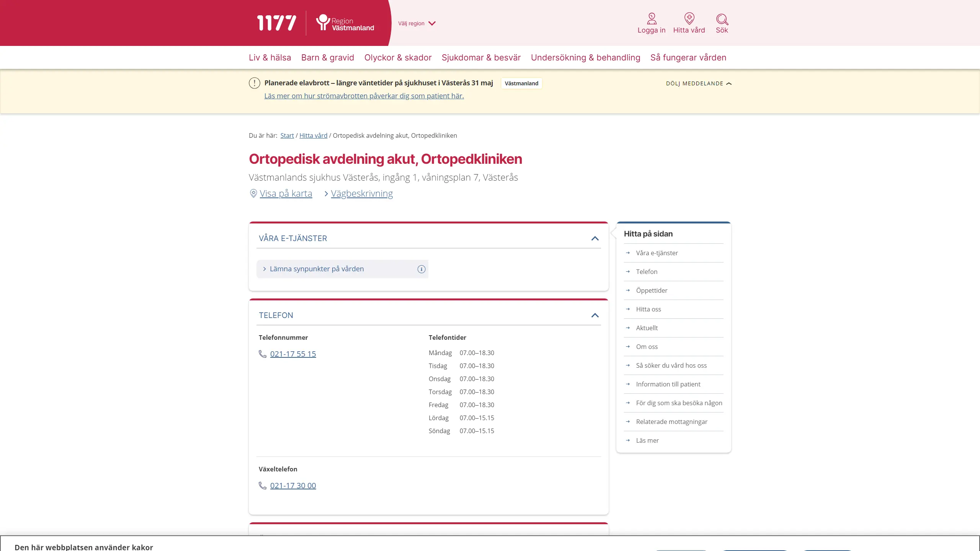Image resolution: width=980 pixels, height=551 pixels.
Task: Click the Sök magnifier icon
Action: point(722,19)
